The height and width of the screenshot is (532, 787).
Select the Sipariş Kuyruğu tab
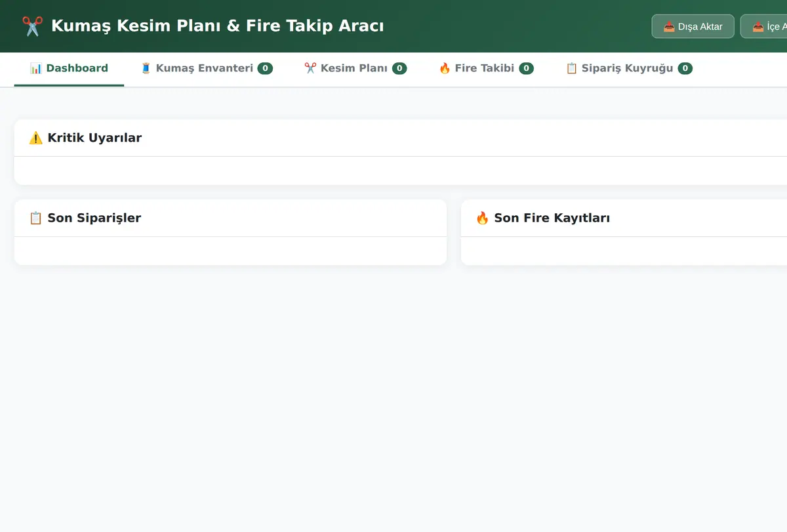coord(629,68)
